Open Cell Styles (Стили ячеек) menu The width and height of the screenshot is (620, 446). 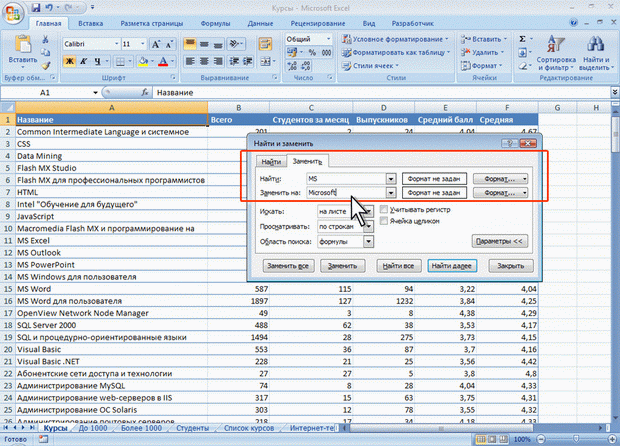point(371,66)
